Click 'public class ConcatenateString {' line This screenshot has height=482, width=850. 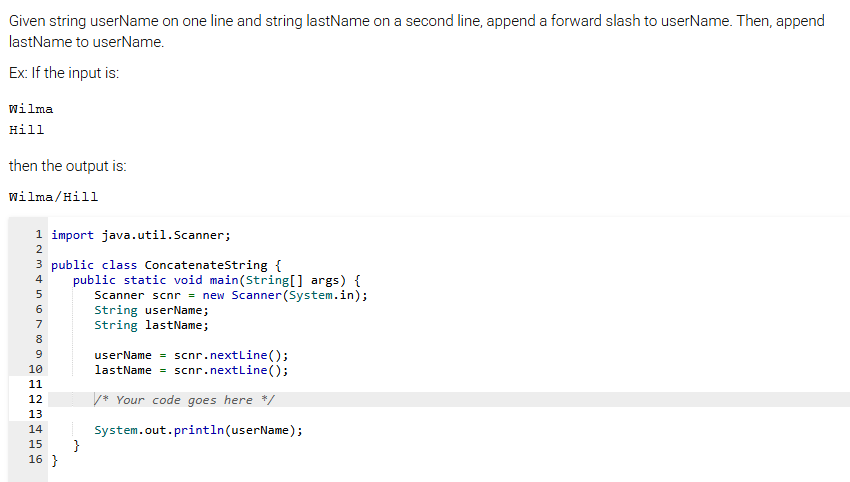[166, 265]
